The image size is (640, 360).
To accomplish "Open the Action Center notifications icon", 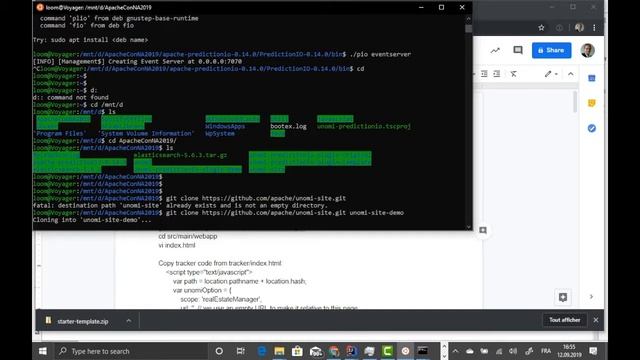I will tap(593, 351).
